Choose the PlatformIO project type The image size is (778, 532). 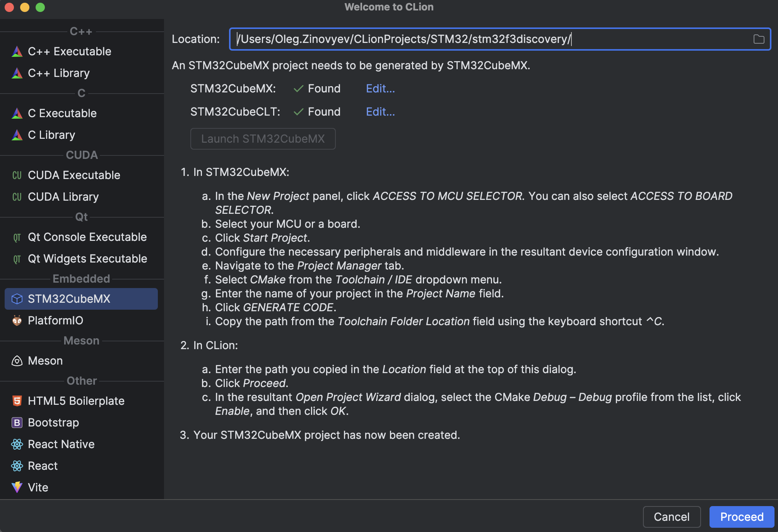click(x=55, y=320)
